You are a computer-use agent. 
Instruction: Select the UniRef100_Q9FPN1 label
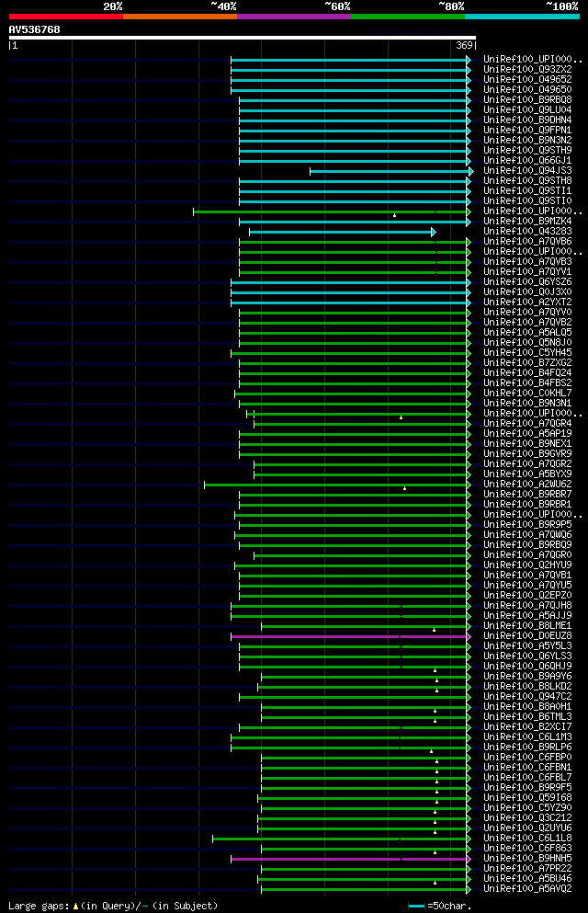pyautogui.click(x=527, y=130)
